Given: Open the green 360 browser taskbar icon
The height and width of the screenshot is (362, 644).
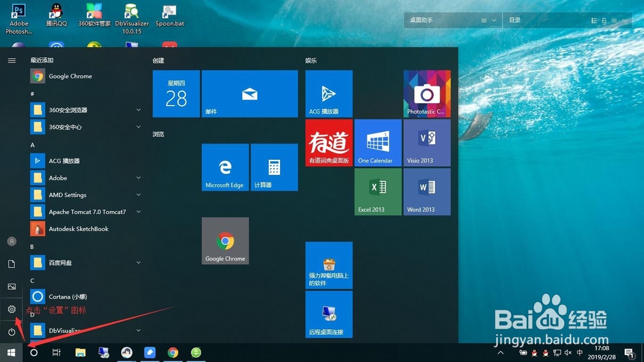Looking at the screenshot, I should [196, 352].
